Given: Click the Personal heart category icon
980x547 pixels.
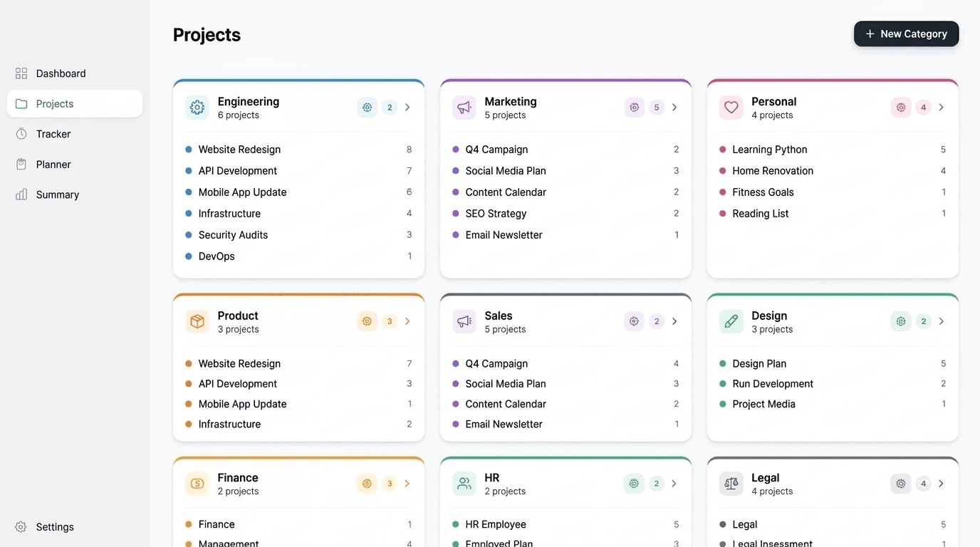Looking at the screenshot, I should 731,108.
